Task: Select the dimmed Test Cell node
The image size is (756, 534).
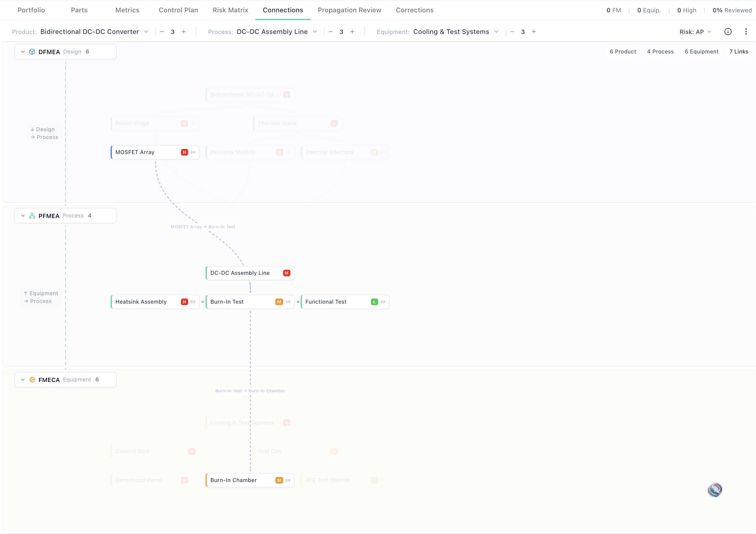Action: click(x=297, y=451)
